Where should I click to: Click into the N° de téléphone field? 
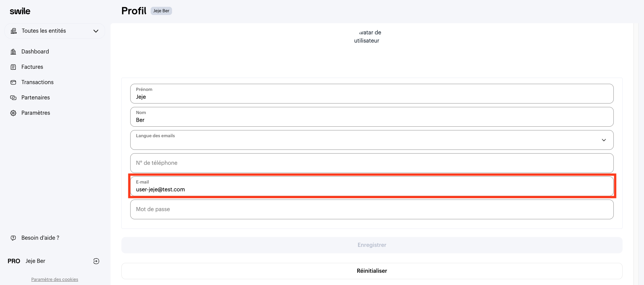[372, 163]
